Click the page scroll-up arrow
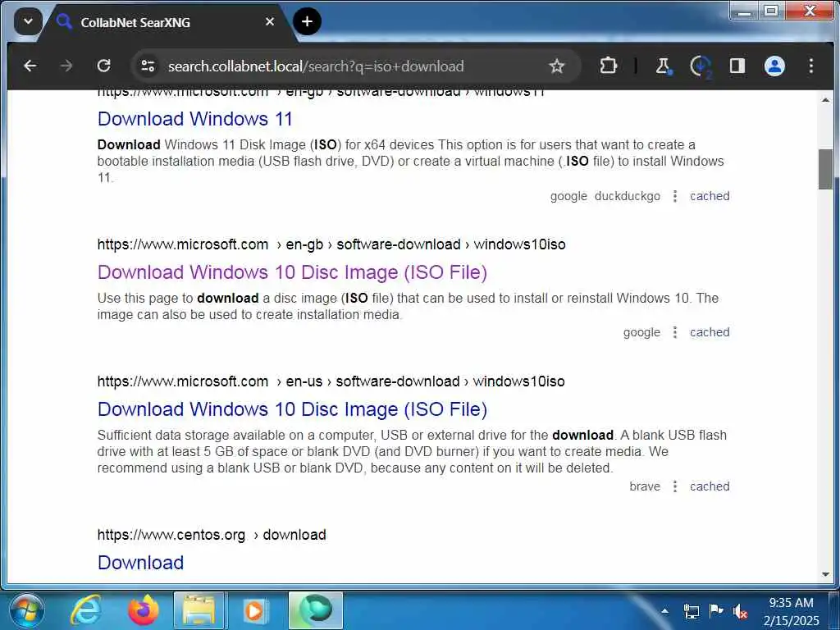Viewport: 840px width, 630px height. pos(825,99)
